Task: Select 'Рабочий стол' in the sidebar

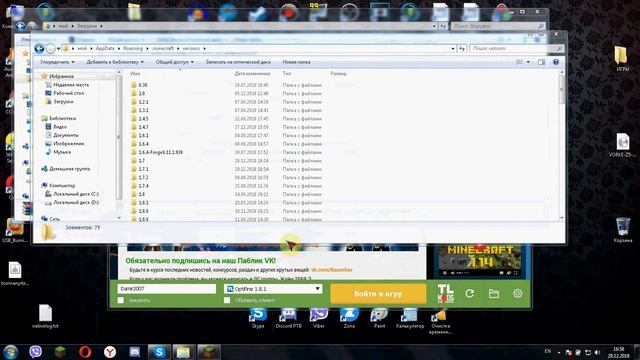Action: point(68,93)
